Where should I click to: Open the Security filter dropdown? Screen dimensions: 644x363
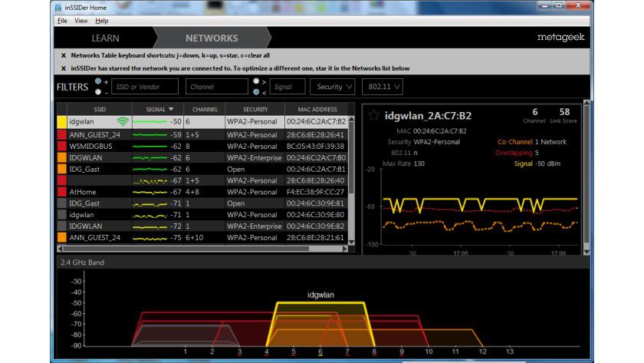[332, 87]
